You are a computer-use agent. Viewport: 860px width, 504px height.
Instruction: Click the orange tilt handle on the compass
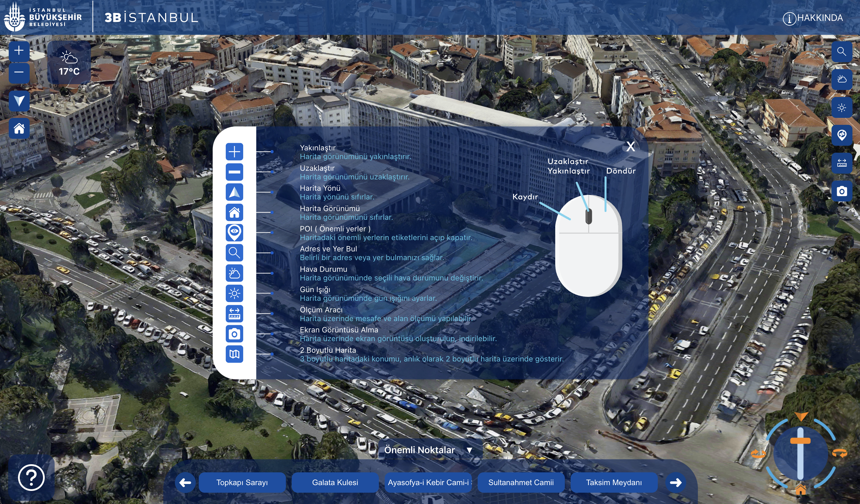point(800,441)
